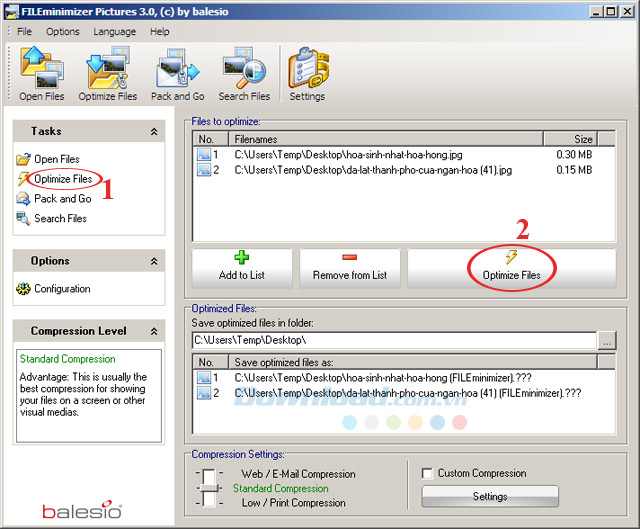Viewport: 640px width, 529px height.
Task: Click the No. column header in files list
Action: [x=211, y=139]
